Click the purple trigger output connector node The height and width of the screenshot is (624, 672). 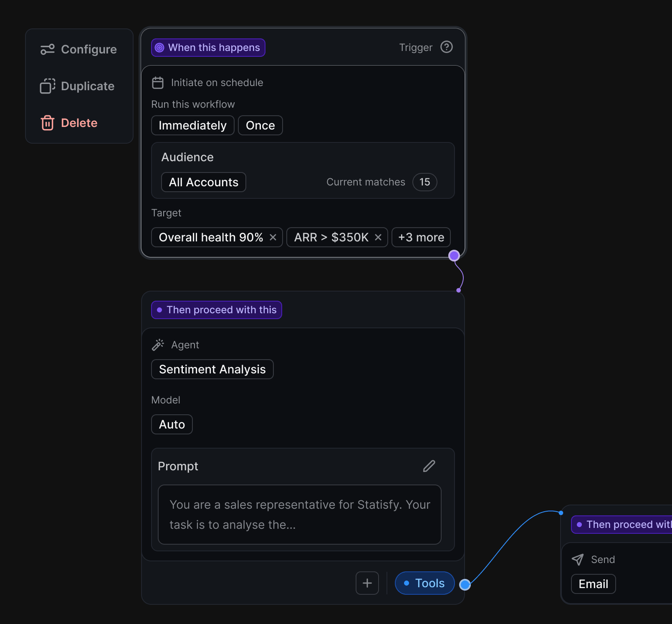pos(454,256)
